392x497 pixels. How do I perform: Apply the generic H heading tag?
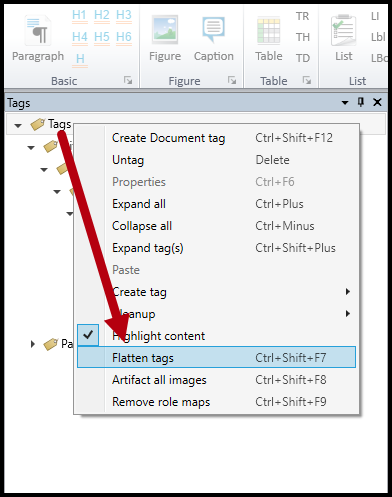(80, 59)
